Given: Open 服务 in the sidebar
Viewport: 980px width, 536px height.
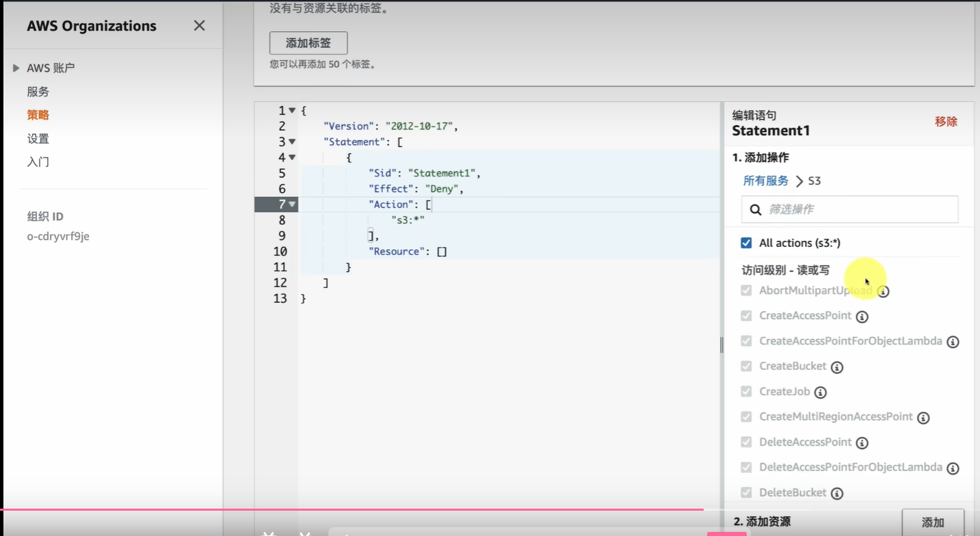Looking at the screenshot, I should (38, 92).
